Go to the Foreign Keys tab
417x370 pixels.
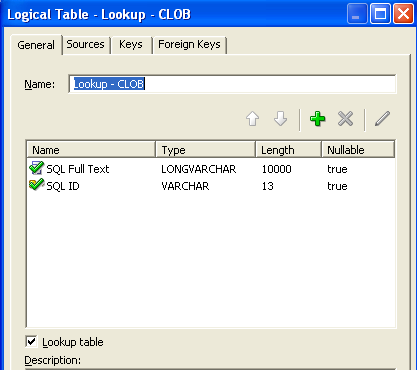189,44
